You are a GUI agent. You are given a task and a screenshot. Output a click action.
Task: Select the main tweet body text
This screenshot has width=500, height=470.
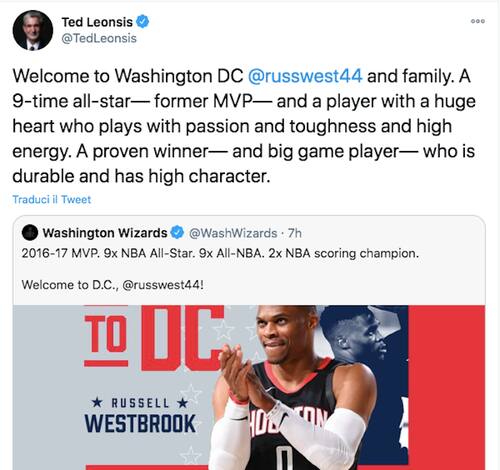[x=244, y=126]
